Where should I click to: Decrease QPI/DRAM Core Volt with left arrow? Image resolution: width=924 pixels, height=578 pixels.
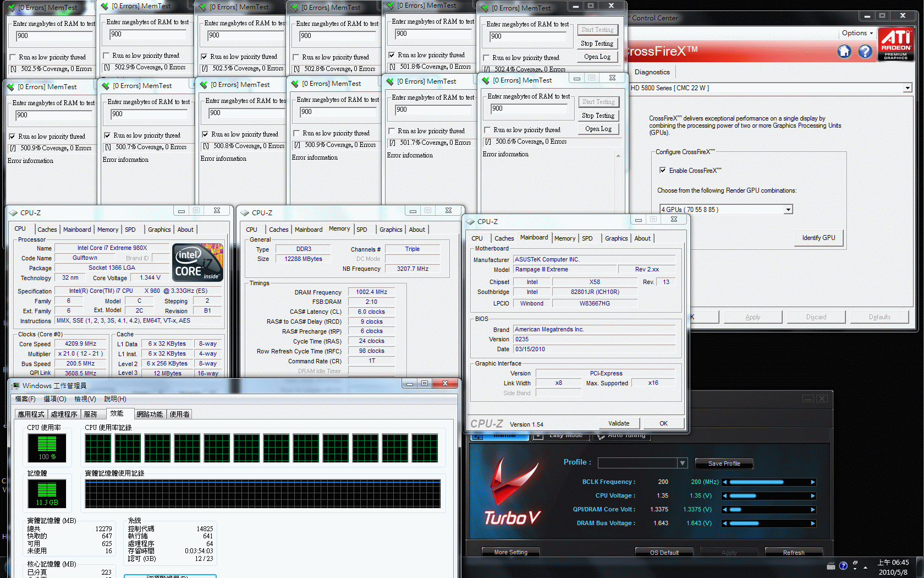pyautogui.click(x=725, y=510)
